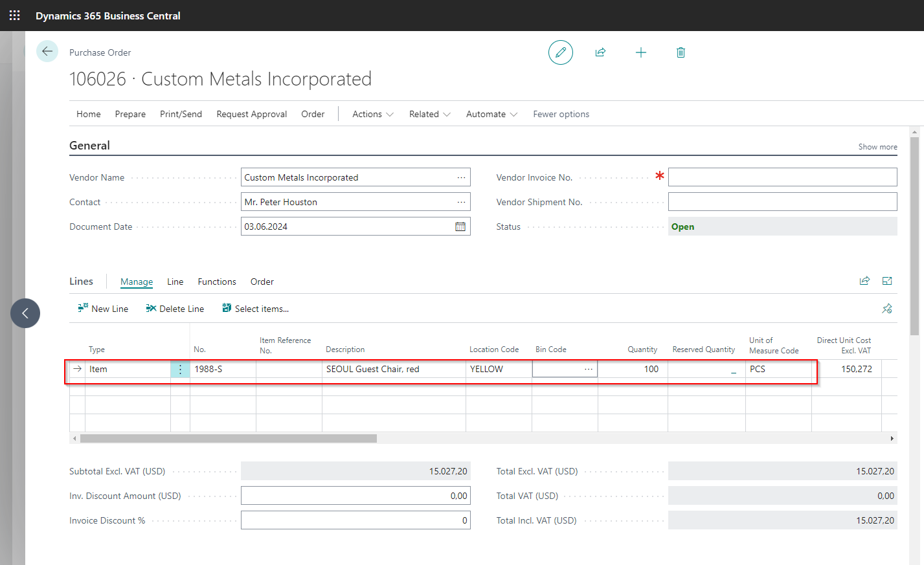Click Type cell showing Item
The image size is (924, 565).
pyautogui.click(x=128, y=369)
